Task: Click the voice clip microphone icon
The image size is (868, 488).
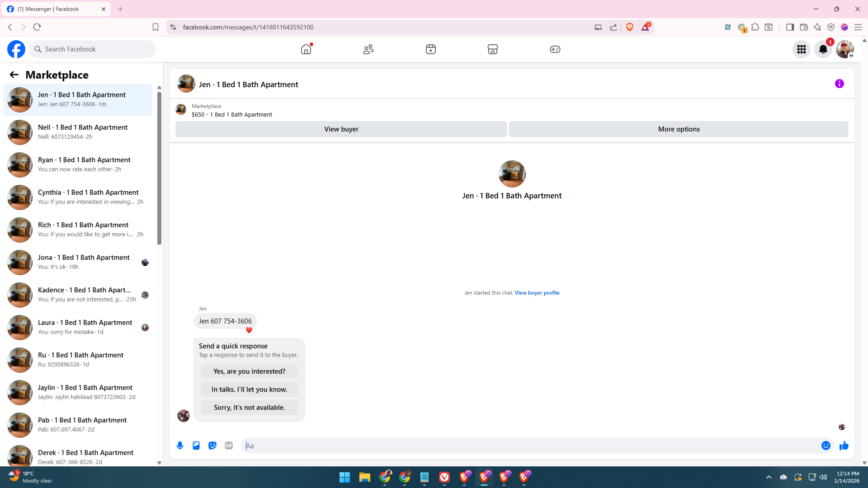Action: point(180,446)
